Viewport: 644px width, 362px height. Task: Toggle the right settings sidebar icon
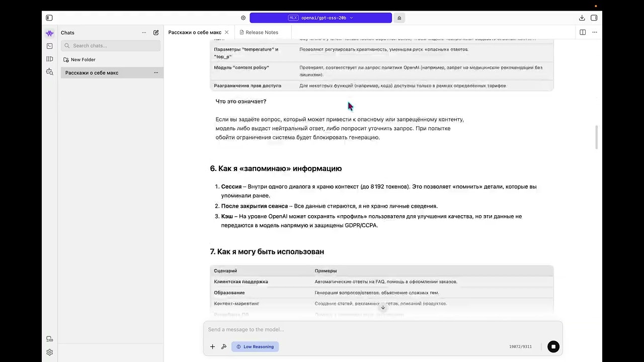coord(594,18)
